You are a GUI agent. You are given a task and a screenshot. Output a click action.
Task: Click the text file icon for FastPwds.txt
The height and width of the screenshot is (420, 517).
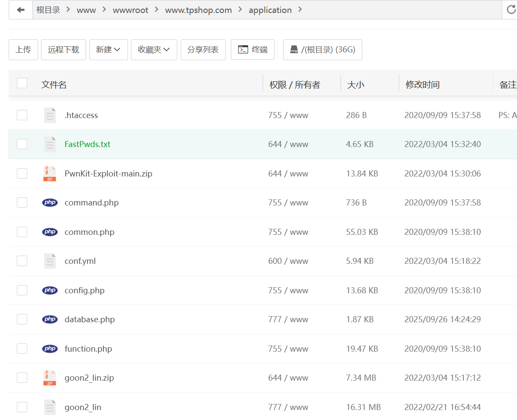point(50,144)
